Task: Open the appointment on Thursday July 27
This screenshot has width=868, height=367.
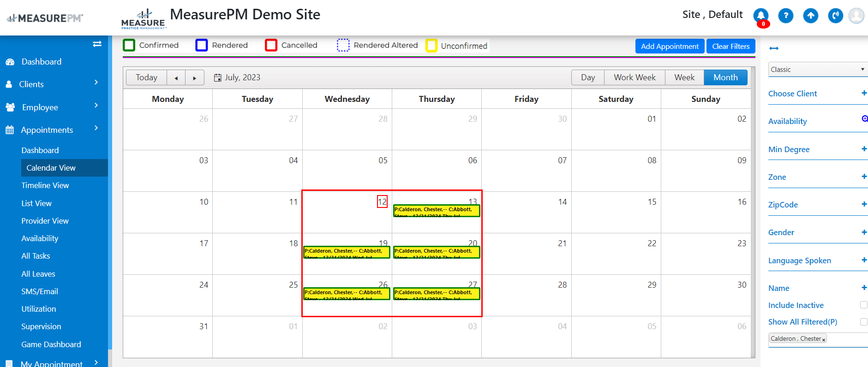Action: (437, 294)
